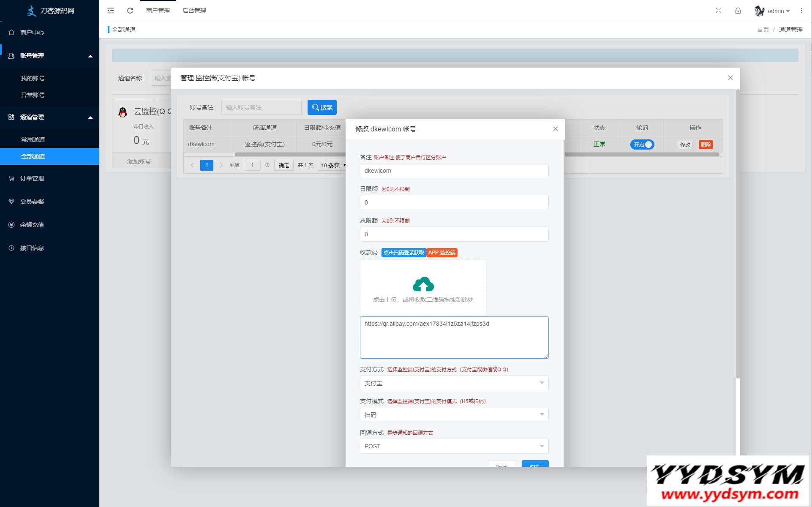Image resolution: width=812 pixels, height=507 pixels.
Task: Click the lock screen icon
Action: 738,11
